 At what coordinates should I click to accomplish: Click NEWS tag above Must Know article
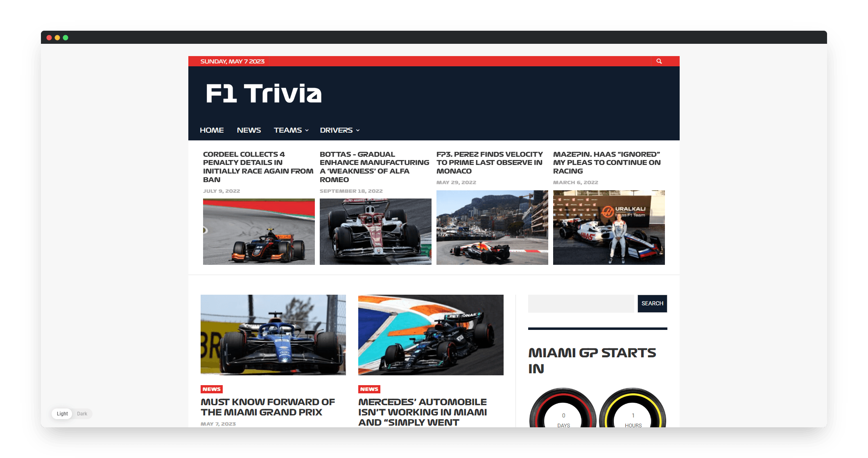(212, 389)
